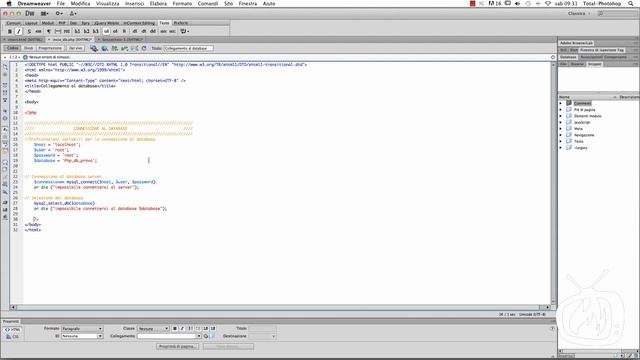
Task: Open the Layout insert tab
Action: (x=31, y=23)
